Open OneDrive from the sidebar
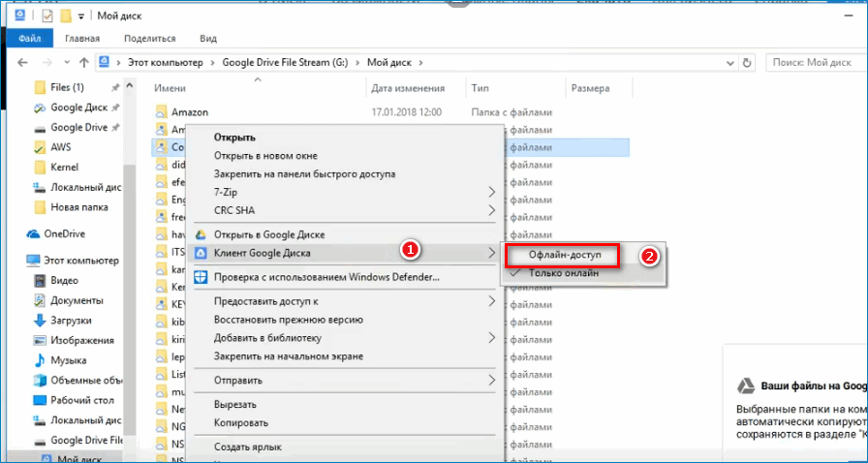The height and width of the screenshot is (463, 868). pyautogui.click(x=66, y=233)
